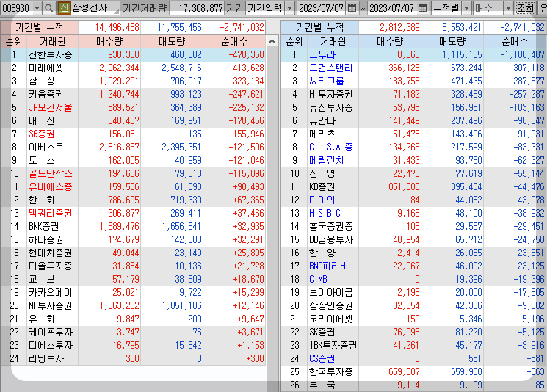Select the 상상인증권 row
This screenshot has width=547, height=392.
tap(414, 306)
